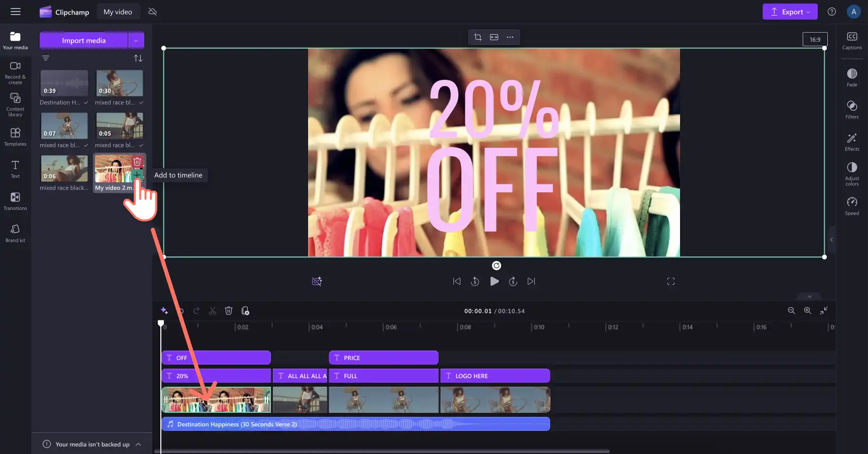Zoom out the timeline
This screenshot has height=454, width=868.
pos(791,311)
